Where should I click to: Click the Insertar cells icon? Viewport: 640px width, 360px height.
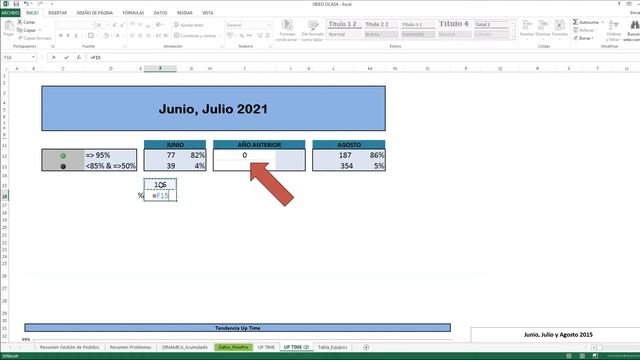click(x=527, y=25)
